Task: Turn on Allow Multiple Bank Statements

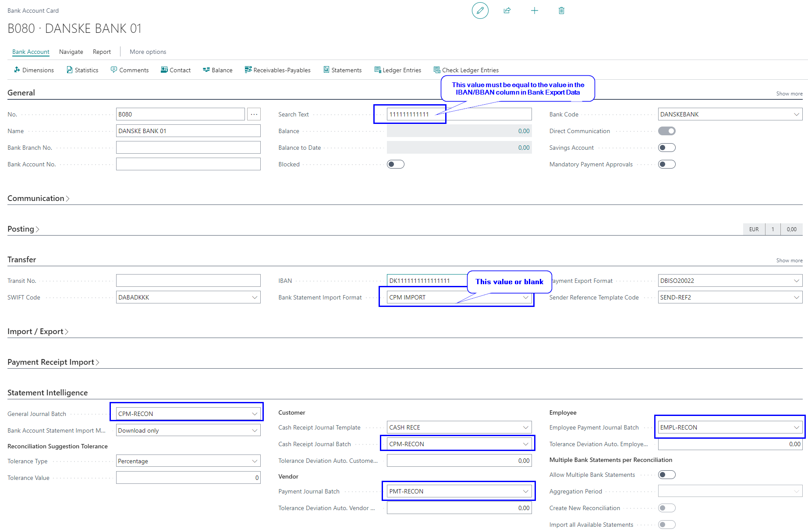Action: (666, 475)
